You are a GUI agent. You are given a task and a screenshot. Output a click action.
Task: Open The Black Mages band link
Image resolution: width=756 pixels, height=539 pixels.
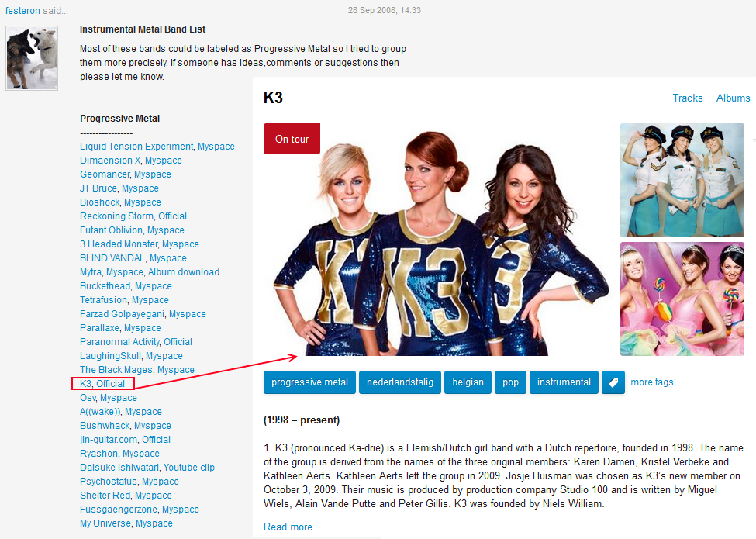(116, 370)
